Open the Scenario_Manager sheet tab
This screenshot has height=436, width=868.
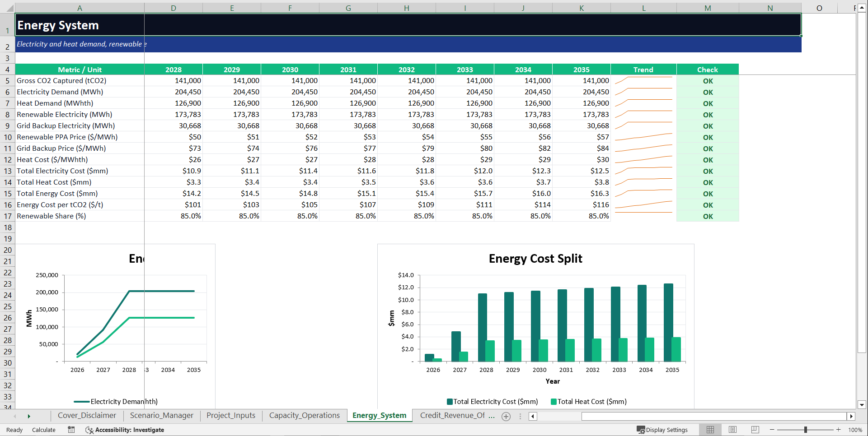(x=161, y=415)
